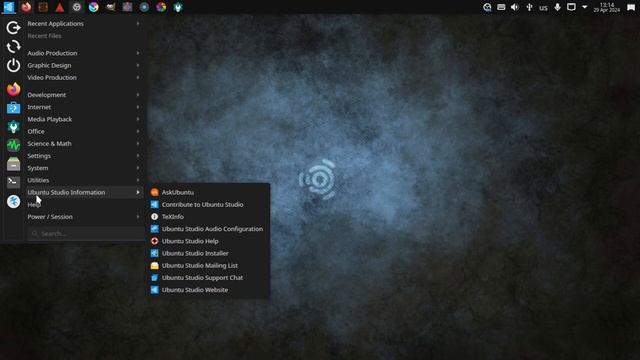Launch Ubuntu Studio Installer
The image size is (640, 360).
[x=209, y=253]
